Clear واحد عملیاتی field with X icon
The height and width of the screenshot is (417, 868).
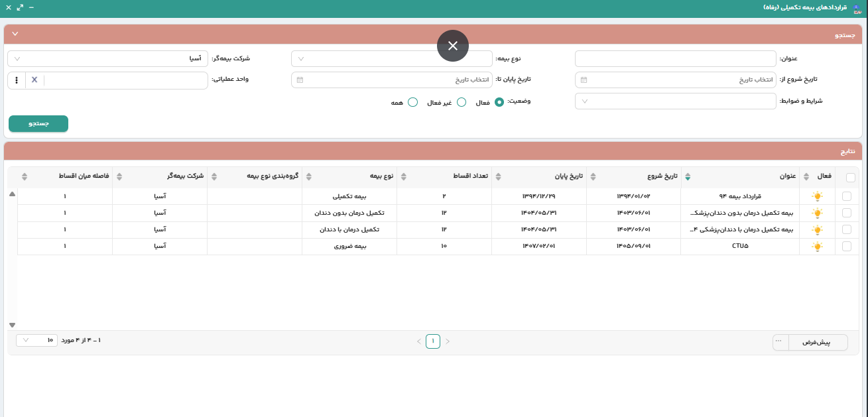tap(34, 80)
